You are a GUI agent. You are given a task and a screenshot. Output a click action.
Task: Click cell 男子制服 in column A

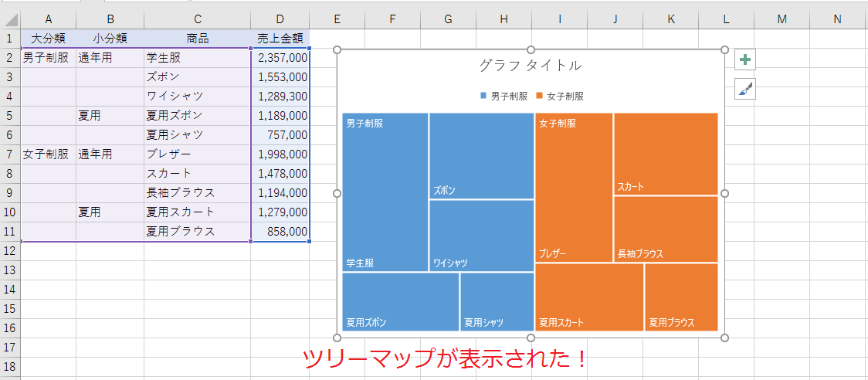click(x=48, y=58)
